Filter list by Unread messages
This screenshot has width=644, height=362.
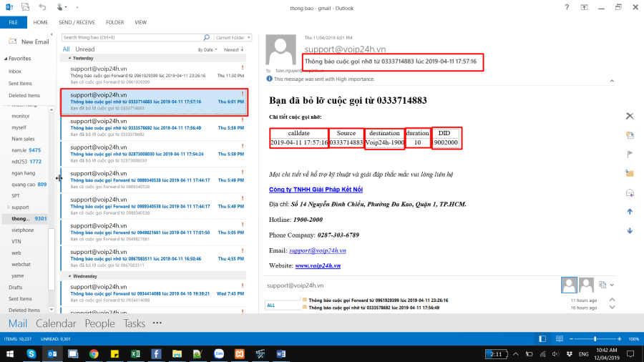click(x=85, y=49)
